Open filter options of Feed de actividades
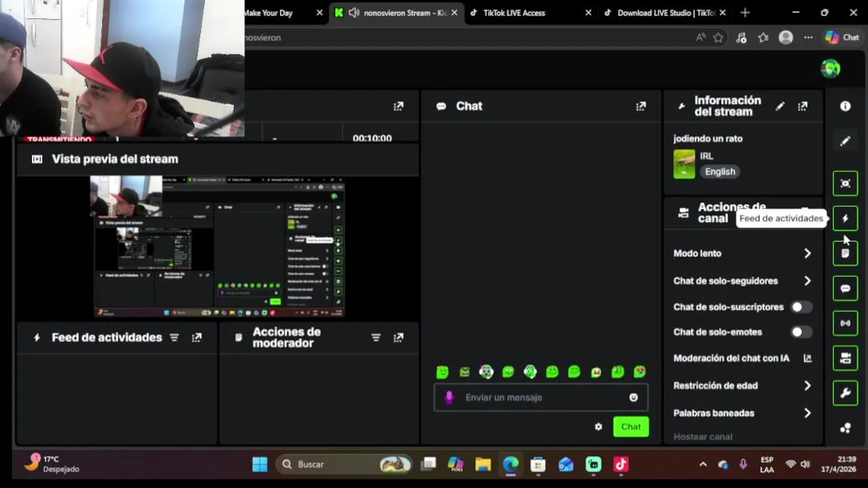The height and width of the screenshot is (488, 868). point(174,338)
